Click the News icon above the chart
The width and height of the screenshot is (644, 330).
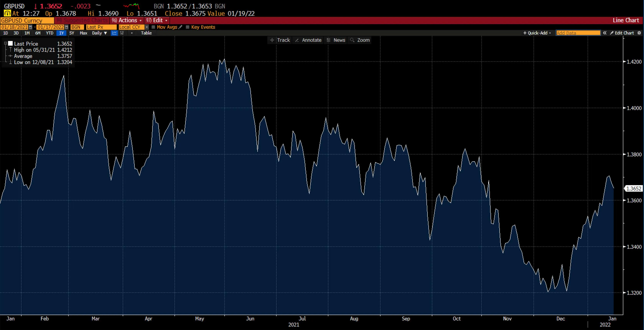coord(328,40)
